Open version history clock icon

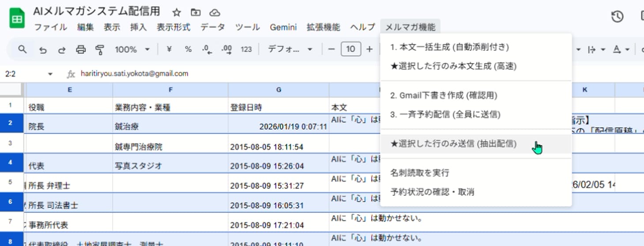point(617,17)
